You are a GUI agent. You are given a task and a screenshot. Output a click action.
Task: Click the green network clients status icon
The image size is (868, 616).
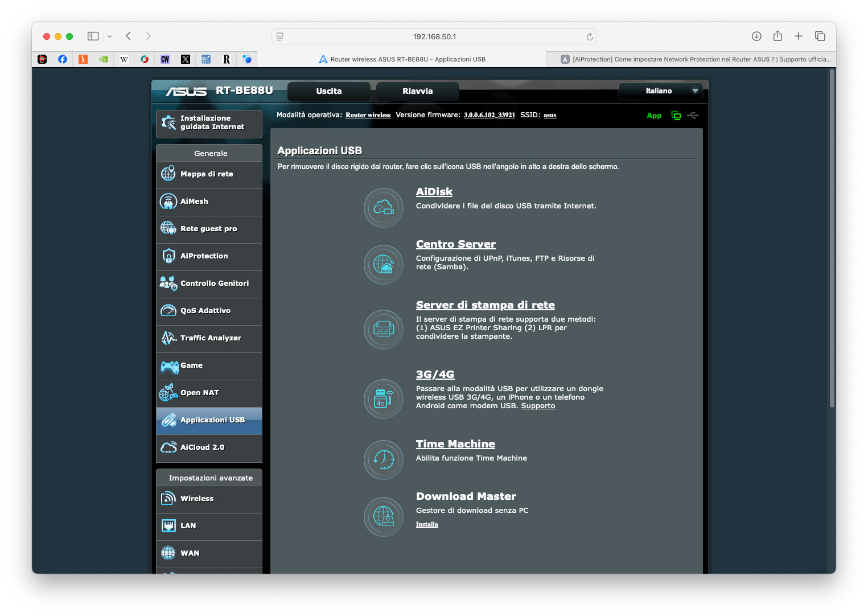[676, 116]
